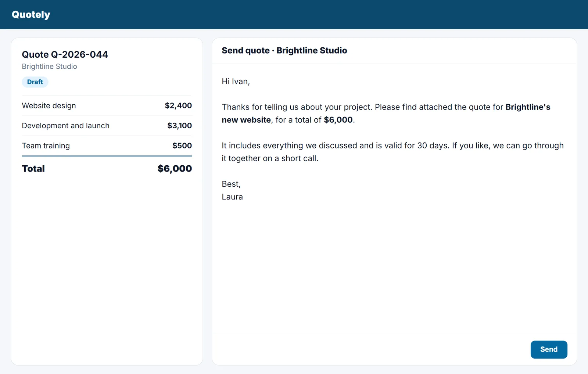The image size is (588, 374).
Task: Click the $500 amount
Action: (x=182, y=146)
